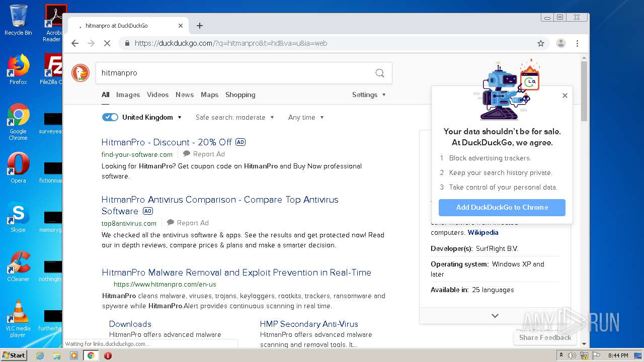Switch to Images tab

[128, 95]
